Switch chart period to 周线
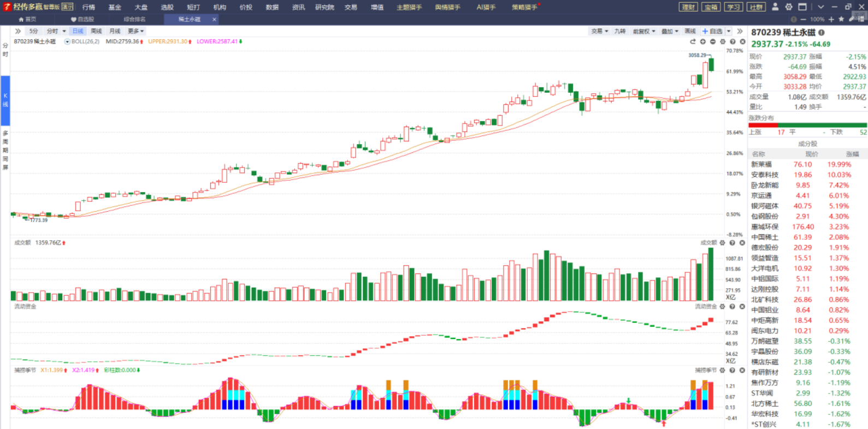The width and height of the screenshot is (868, 429). click(x=96, y=31)
